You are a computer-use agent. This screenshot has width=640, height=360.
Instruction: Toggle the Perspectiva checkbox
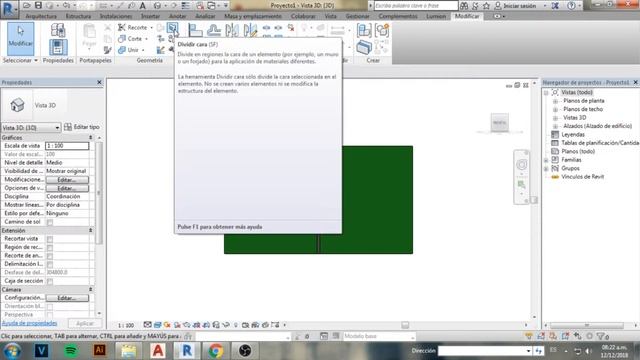[50, 315]
